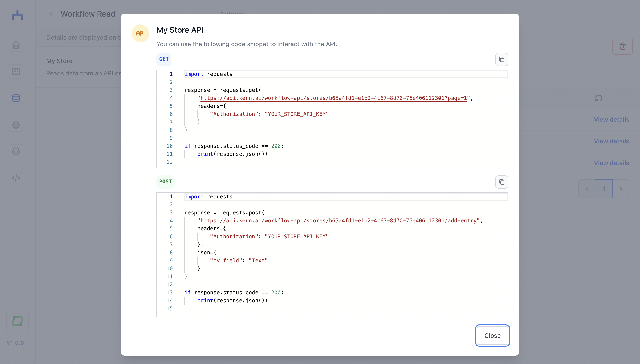
Task: Click the Authorization header line in GET editor
Action: 269,114
